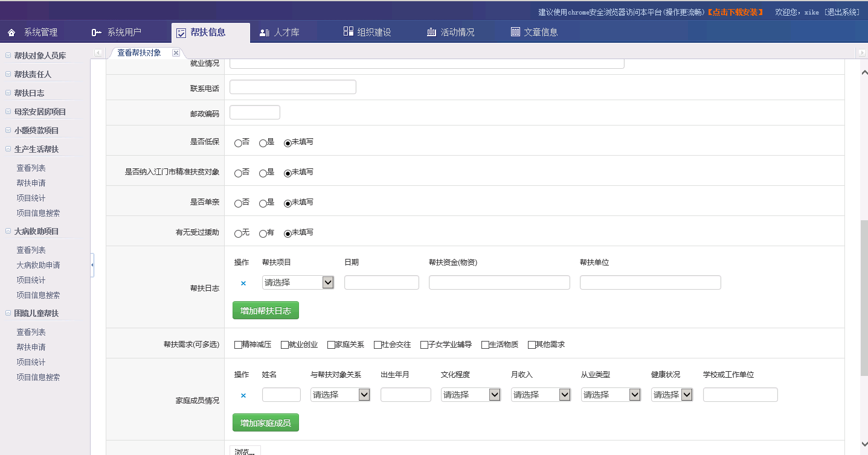This screenshot has height=455, width=868.
Task: Close the 查看帮扶对象 tab
Action: tap(176, 53)
